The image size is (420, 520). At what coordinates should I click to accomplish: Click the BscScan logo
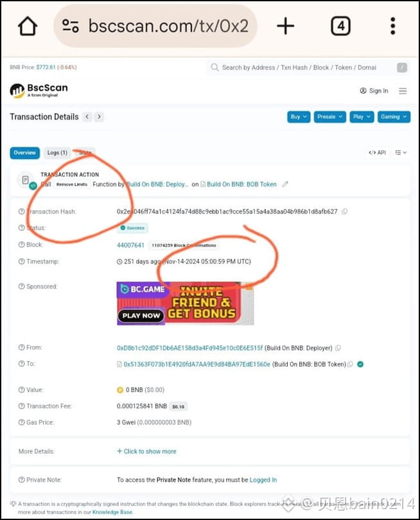39,90
